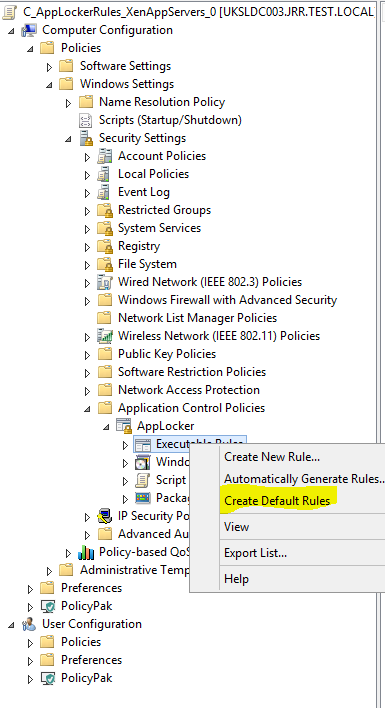
Task: Expand the Software Settings node
Action: (50, 67)
